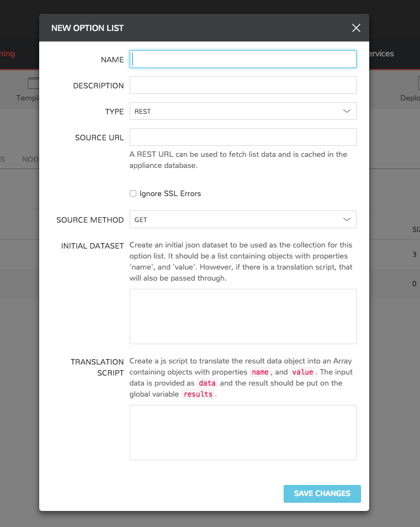Click the 'Ignore SSL Errors' label text

coord(170,193)
